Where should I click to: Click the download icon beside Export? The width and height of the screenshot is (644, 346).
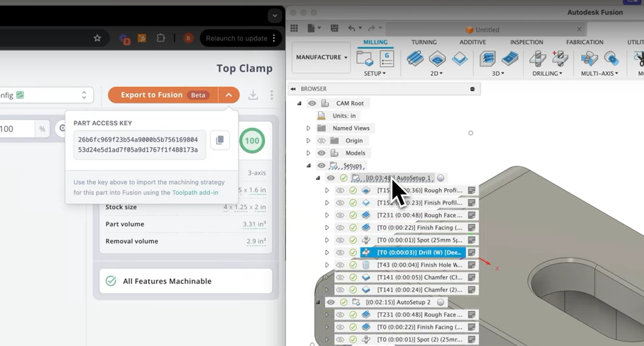click(x=253, y=95)
